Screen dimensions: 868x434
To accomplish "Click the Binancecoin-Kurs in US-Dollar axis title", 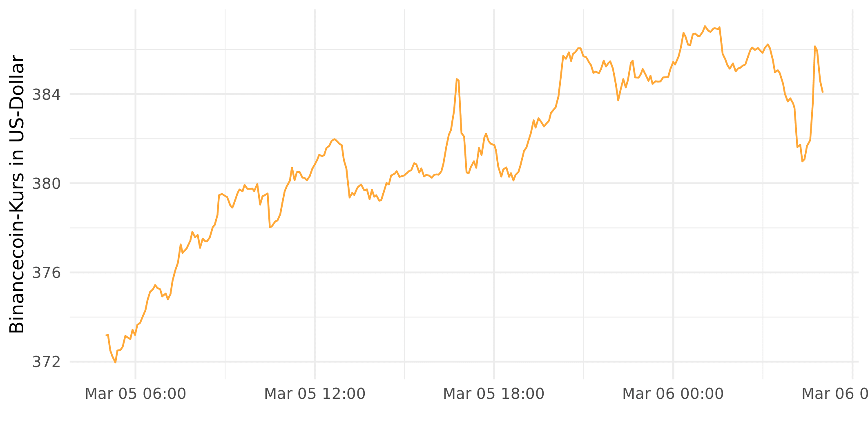I will click(x=17, y=194).
